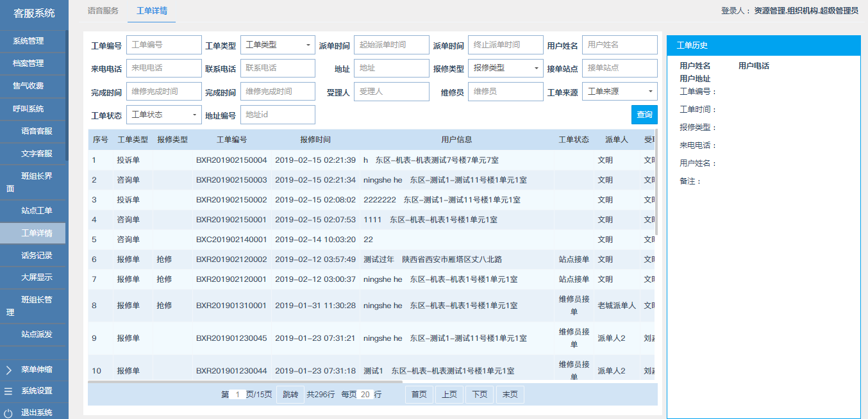Click the 接单站点 input field

click(x=620, y=68)
